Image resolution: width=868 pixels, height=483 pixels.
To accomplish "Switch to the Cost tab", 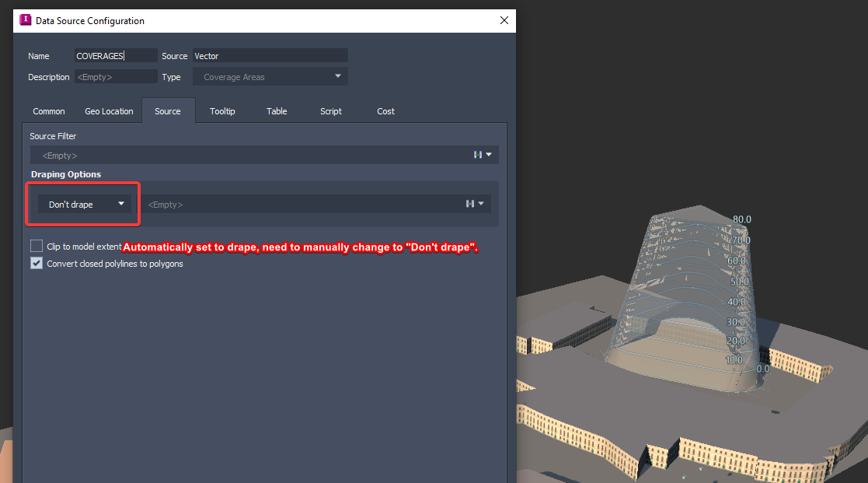I will [x=385, y=110].
